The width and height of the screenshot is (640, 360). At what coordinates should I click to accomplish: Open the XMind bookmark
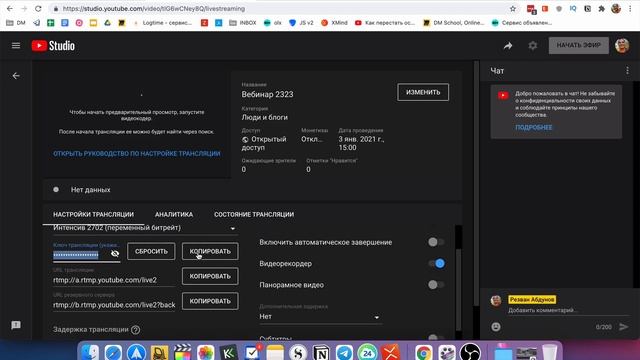pos(334,23)
